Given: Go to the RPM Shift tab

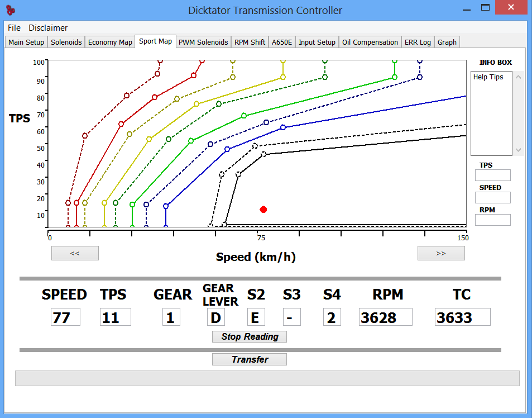Looking at the screenshot, I should pos(250,42).
